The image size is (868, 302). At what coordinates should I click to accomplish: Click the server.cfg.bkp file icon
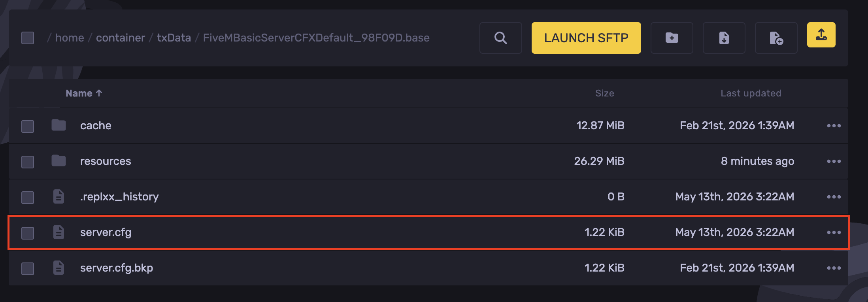[58, 268]
